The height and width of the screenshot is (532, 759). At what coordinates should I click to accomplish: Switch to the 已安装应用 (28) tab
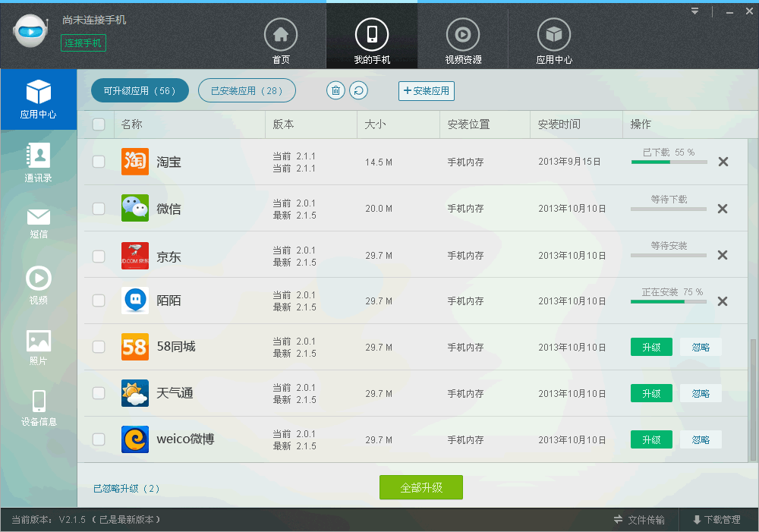247,91
